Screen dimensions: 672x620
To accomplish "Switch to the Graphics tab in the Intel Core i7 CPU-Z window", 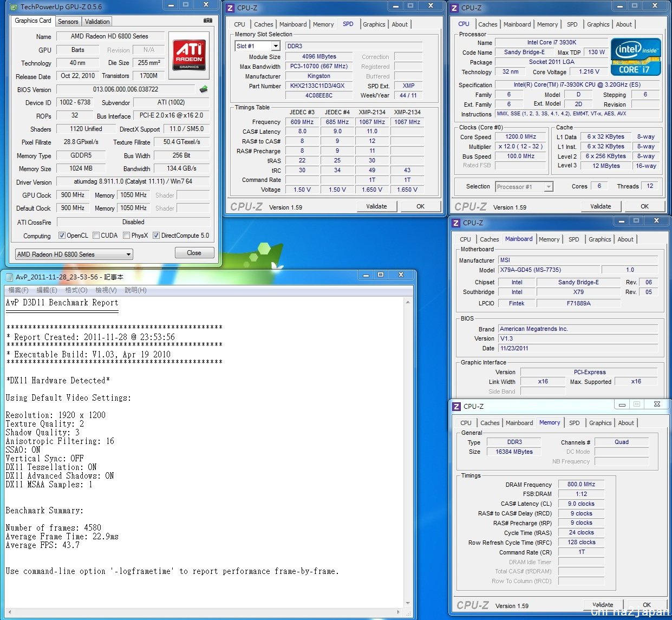I will click(x=598, y=24).
